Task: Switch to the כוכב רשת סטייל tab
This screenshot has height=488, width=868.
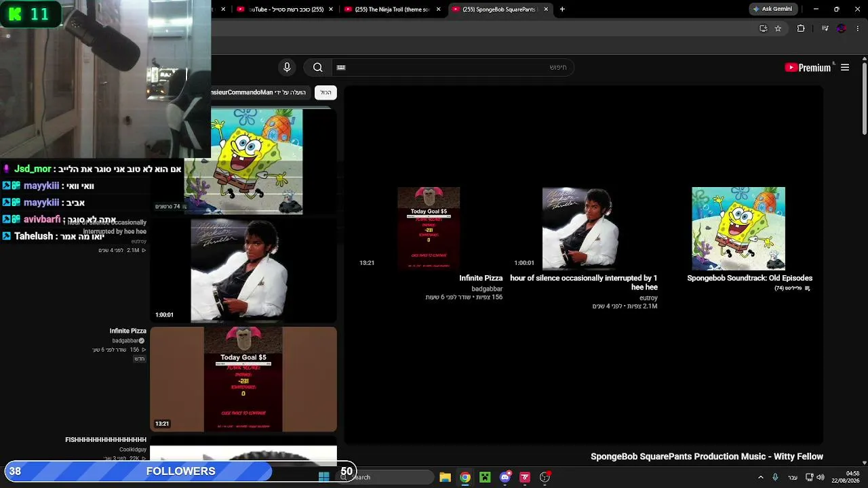Action: tap(285, 9)
